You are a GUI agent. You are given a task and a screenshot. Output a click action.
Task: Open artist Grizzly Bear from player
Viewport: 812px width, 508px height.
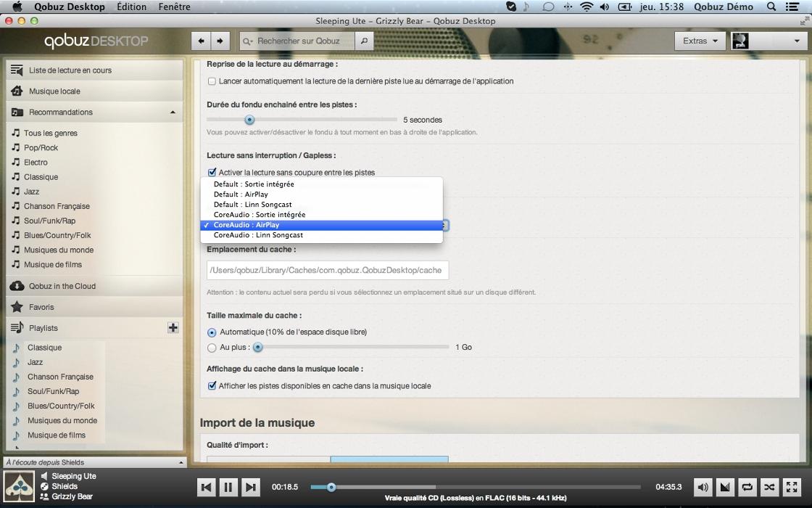click(72, 496)
